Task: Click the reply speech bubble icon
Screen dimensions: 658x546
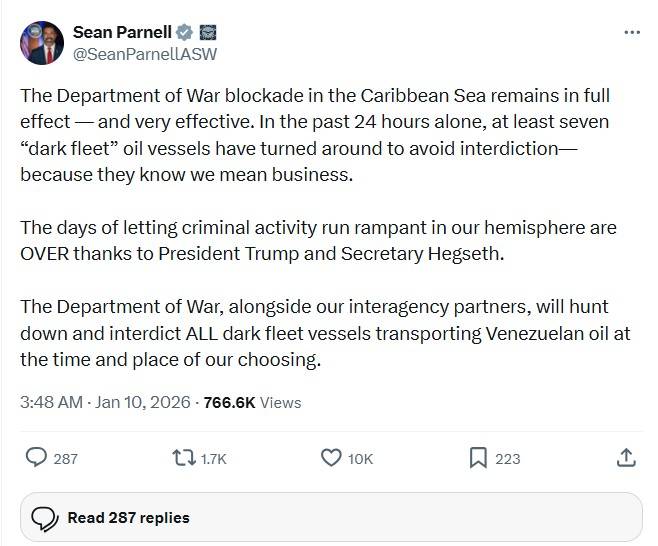Action: pos(37,457)
